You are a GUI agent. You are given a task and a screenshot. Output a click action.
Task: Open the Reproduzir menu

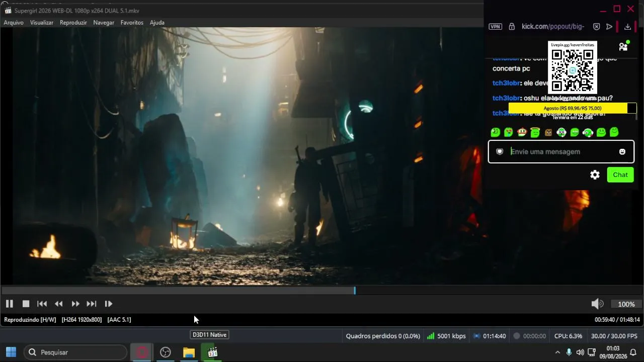coord(73,23)
